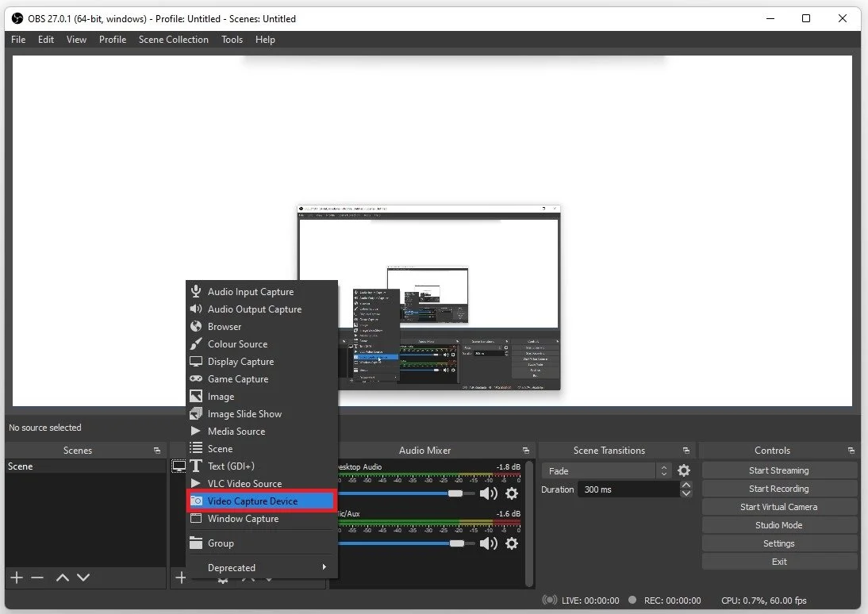Click the monitor icon beside Display Capture

196,362
